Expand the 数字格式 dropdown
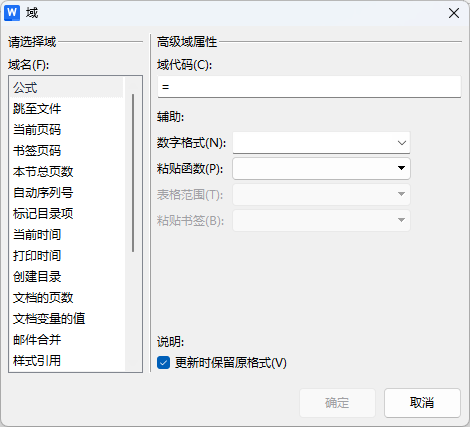 click(321, 143)
